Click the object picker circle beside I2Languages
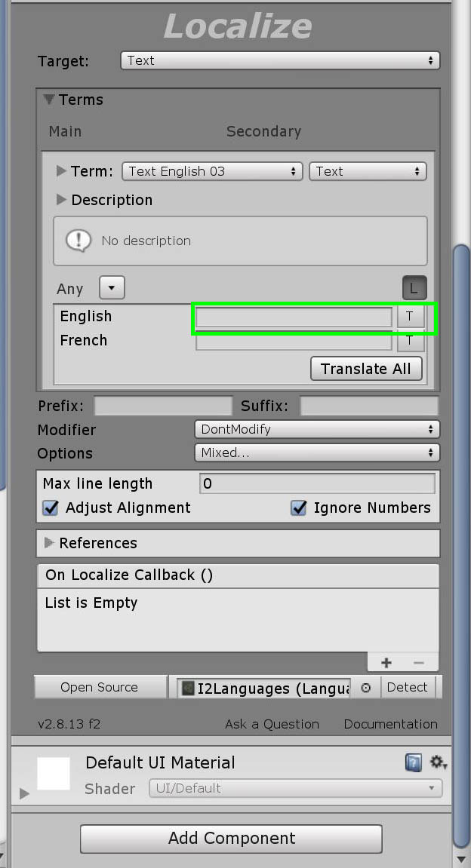Viewport: 471px width, 868px height. [366, 688]
